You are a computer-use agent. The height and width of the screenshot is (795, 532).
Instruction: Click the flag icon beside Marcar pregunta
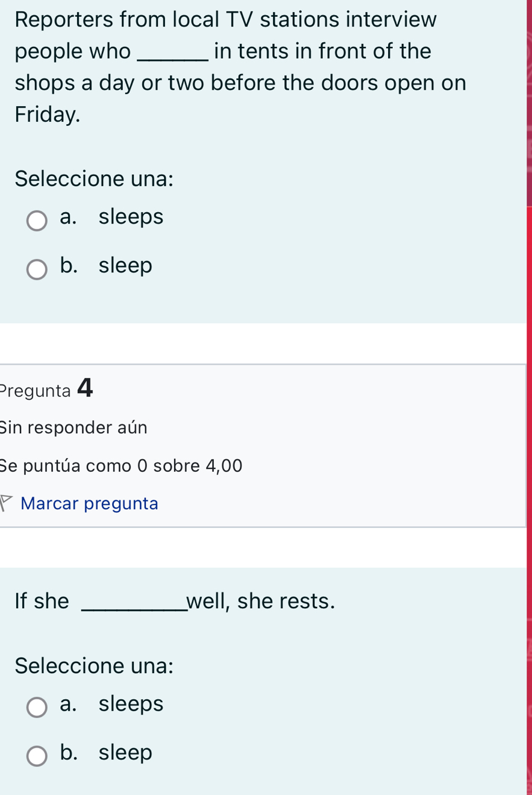click(x=6, y=503)
